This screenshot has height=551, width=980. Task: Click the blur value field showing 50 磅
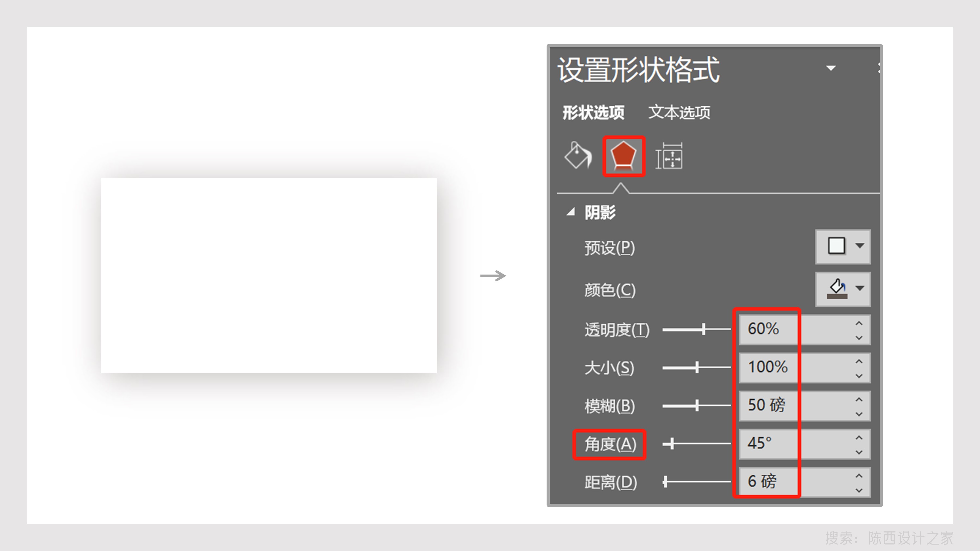(767, 405)
